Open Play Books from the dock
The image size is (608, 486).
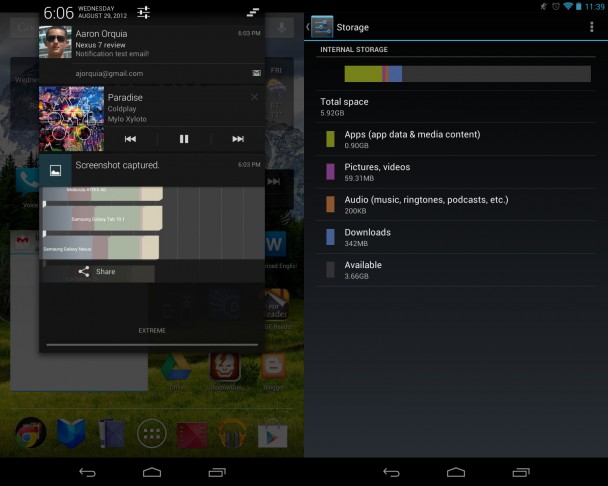point(71,433)
